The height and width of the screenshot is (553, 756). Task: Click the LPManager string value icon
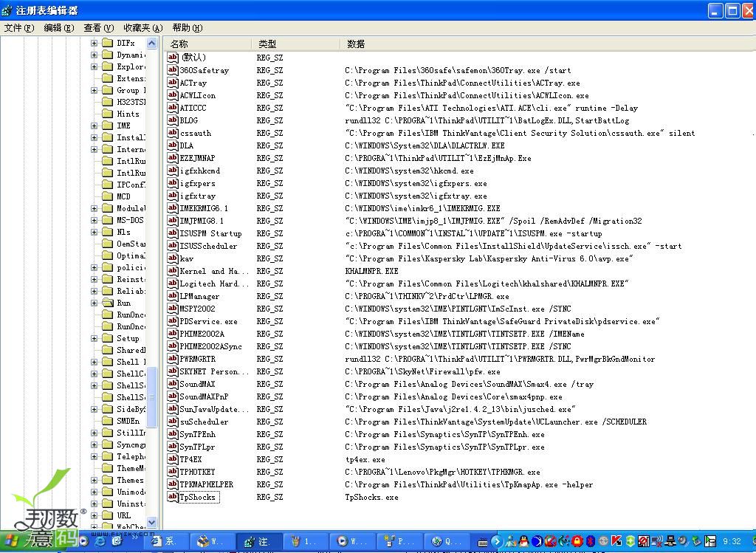point(173,295)
